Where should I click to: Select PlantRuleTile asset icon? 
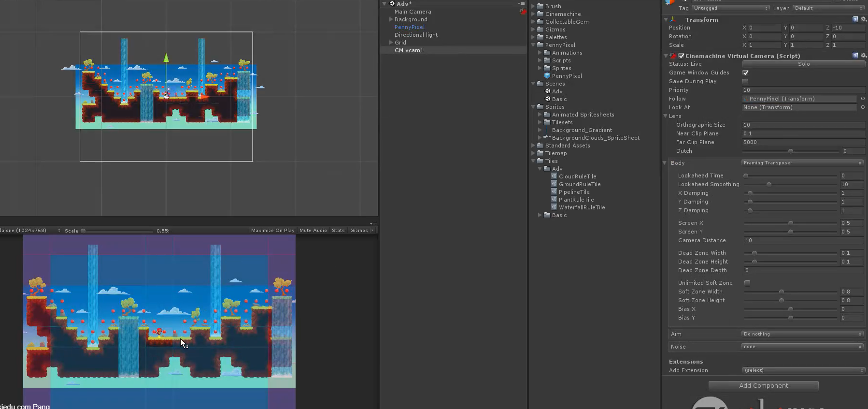click(x=554, y=200)
